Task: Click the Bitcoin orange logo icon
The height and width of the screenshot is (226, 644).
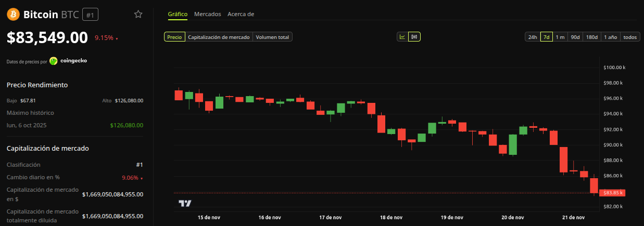Action: 13,14
